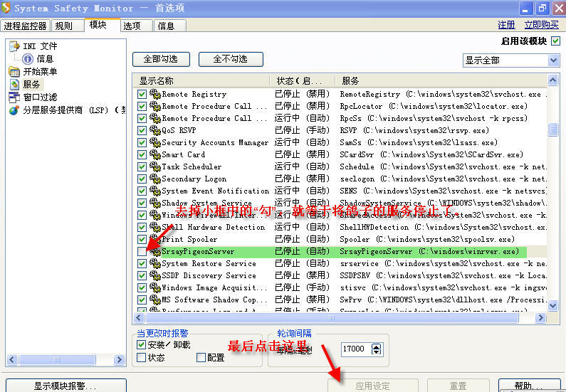Click the 全不勾选 button

(231, 59)
